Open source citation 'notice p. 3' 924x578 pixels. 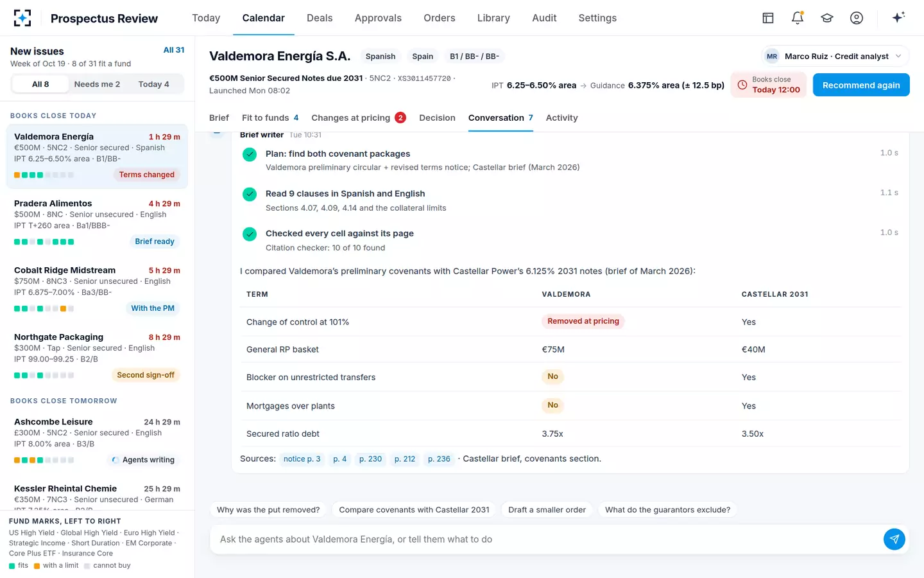pos(302,459)
